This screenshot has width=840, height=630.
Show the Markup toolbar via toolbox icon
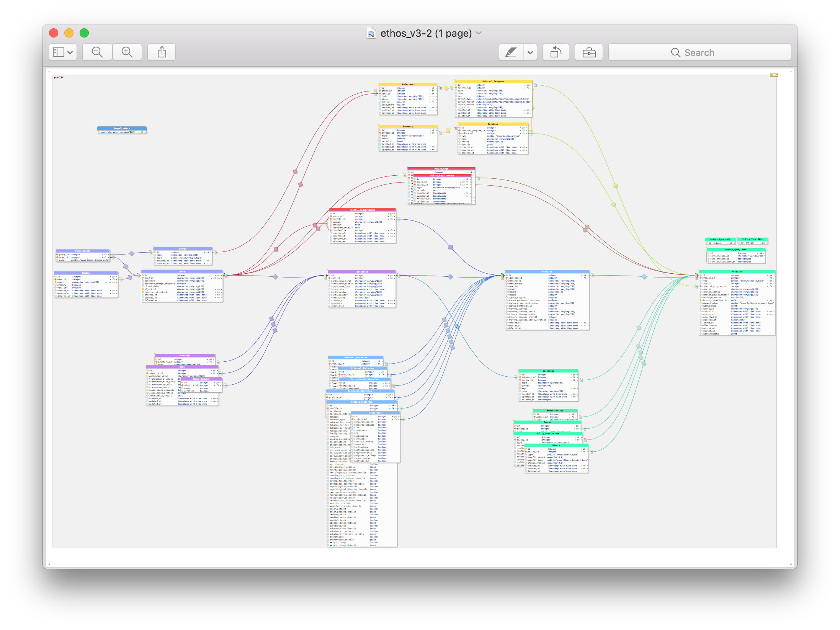(x=588, y=52)
